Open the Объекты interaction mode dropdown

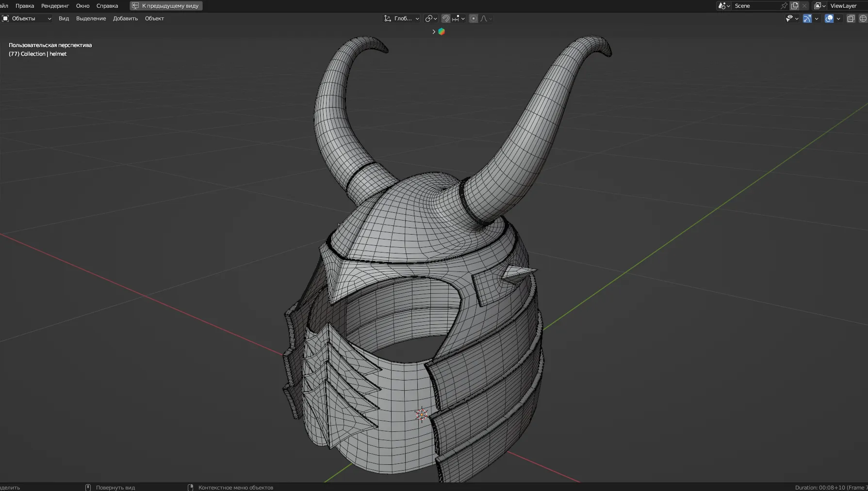pos(27,18)
